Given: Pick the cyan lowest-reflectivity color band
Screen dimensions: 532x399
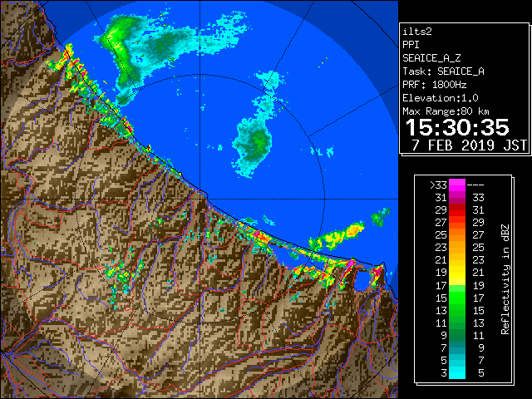Looking at the screenshot, I should pos(457,373).
